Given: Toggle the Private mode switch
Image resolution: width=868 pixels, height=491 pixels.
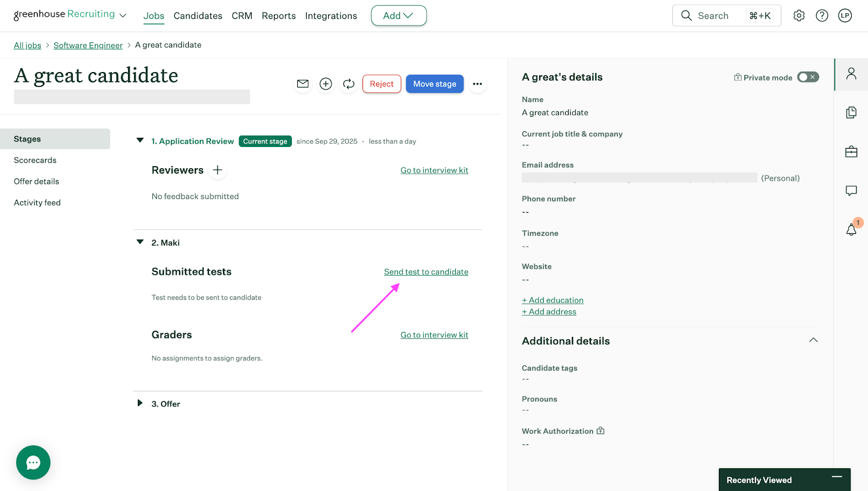Looking at the screenshot, I should 807,77.
